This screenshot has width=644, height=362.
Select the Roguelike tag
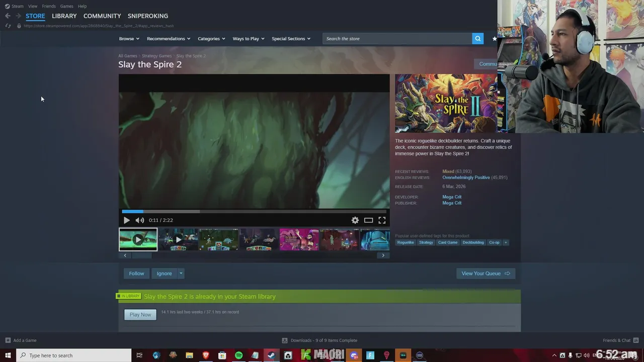point(406,242)
